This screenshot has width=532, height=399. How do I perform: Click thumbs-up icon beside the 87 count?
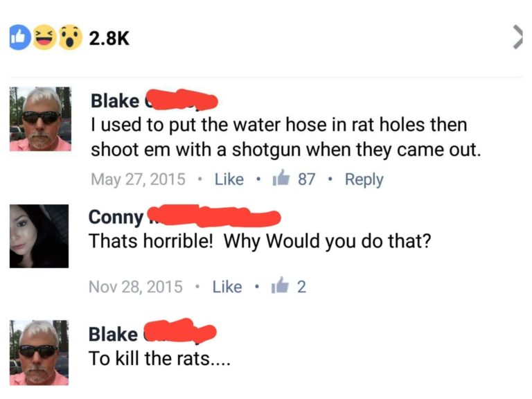point(281,178)
